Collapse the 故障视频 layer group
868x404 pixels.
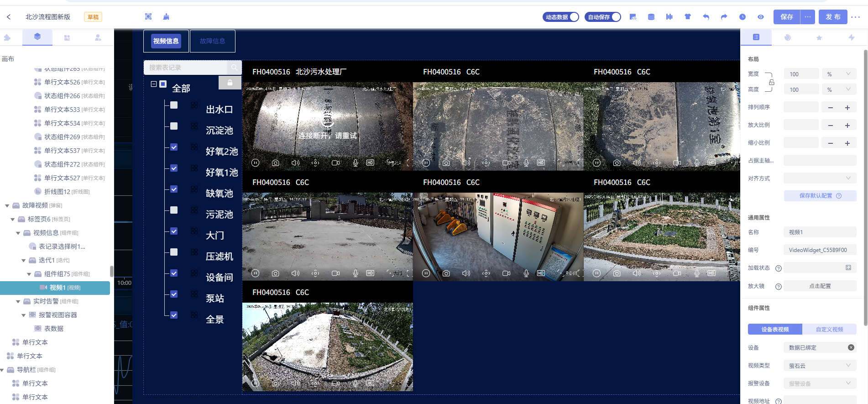(x=7, y=206)
